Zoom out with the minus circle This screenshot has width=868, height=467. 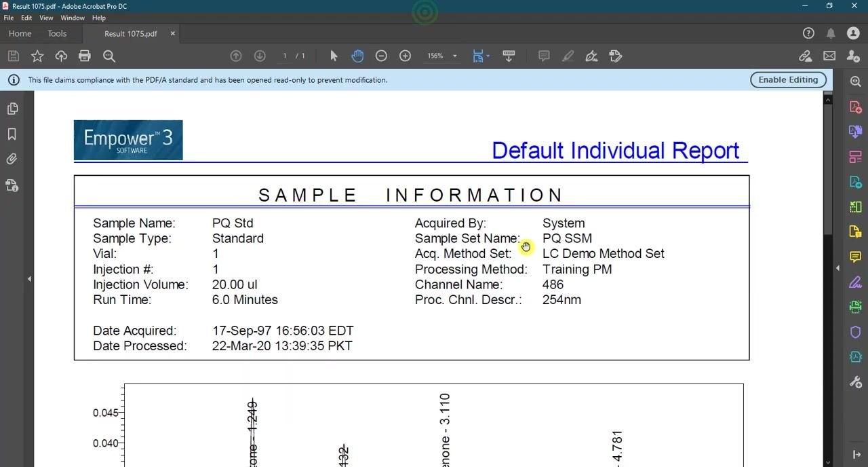pos(381,56)
